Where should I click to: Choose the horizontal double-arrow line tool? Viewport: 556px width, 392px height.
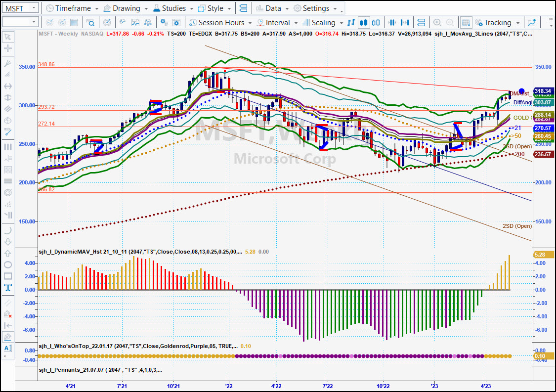tap(8, 86)
